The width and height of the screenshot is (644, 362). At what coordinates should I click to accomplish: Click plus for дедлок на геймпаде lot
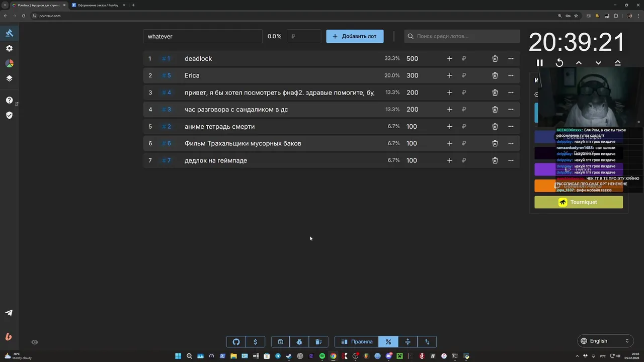click(x=450, y=160)
